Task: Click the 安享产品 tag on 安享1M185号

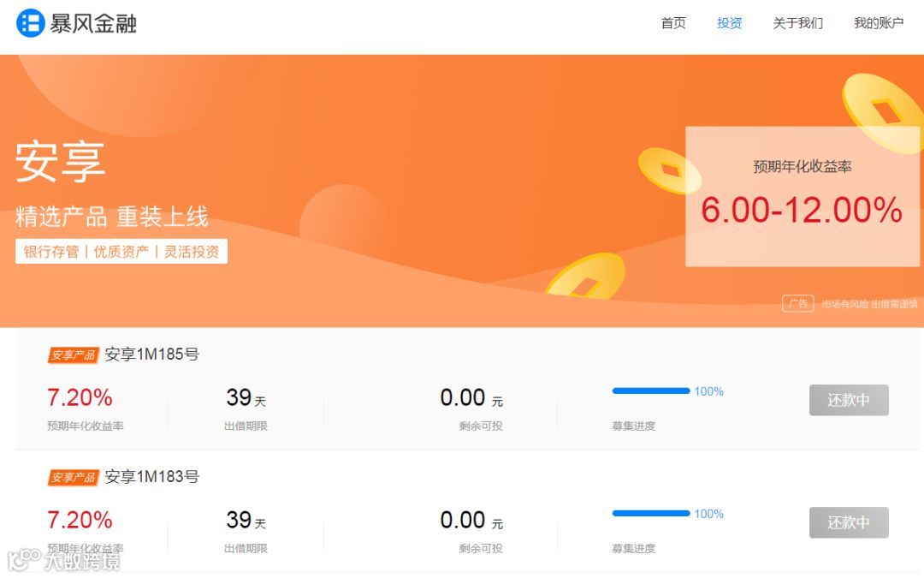Action: (x=73, y=355)
